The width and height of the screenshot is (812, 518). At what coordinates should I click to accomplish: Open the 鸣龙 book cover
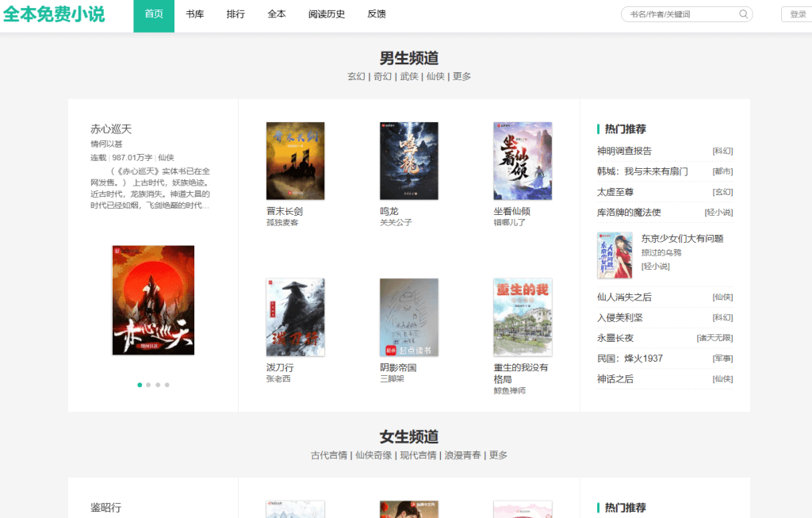click(408, 161)
